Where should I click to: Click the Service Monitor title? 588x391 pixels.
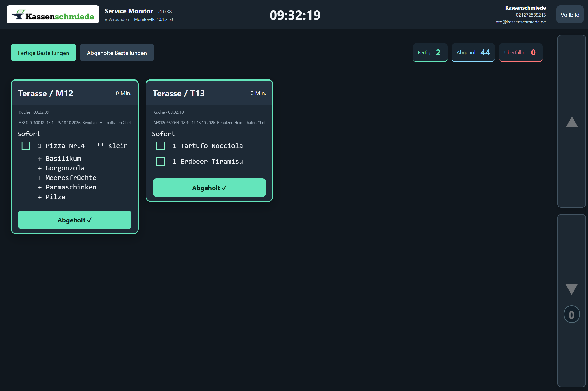(x=129, y=11)
